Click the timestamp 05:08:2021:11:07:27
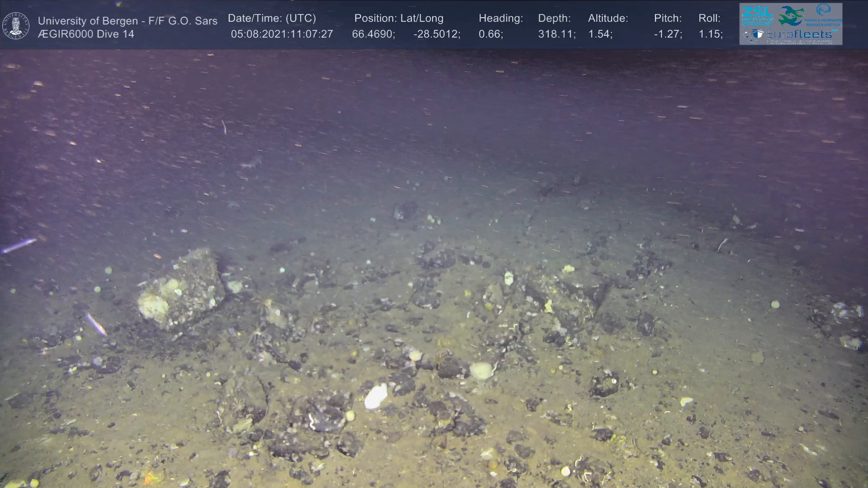868x488 pixels. [x=282, y=34]
